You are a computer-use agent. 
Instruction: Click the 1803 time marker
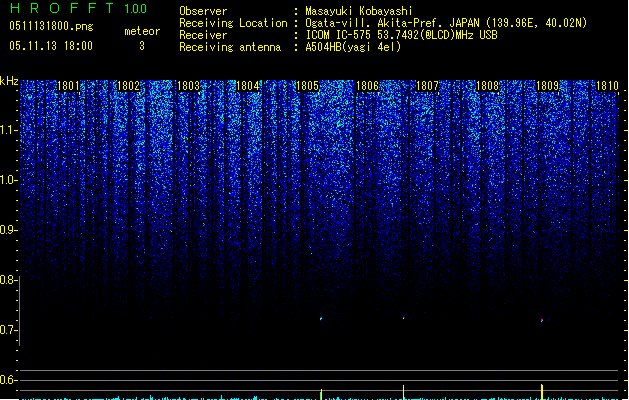188,86
